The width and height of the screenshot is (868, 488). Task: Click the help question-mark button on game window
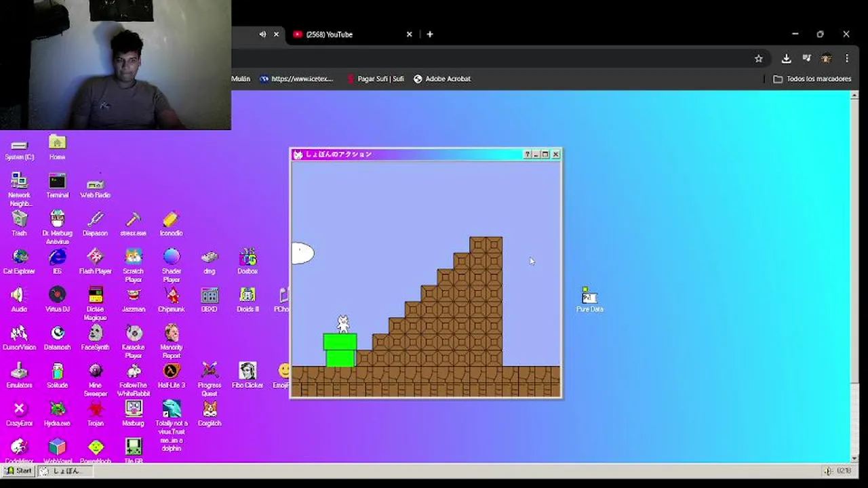(x=528, y=155)
